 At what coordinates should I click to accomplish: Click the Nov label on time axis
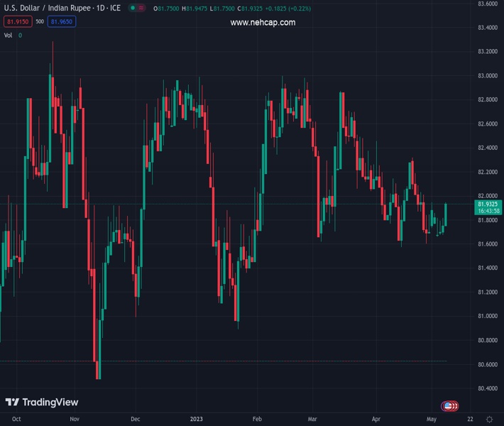[75, 419]
